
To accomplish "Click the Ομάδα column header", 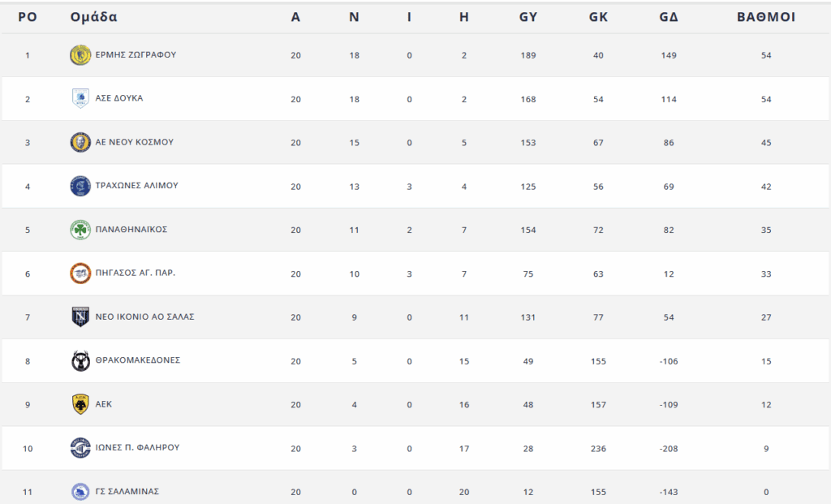I will [x=94, y=17].
